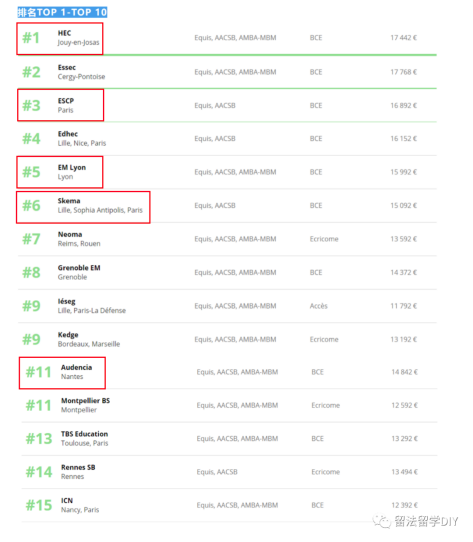Select the Montpellier BS school name
This screenshot has width=473, height=542.
85,401
